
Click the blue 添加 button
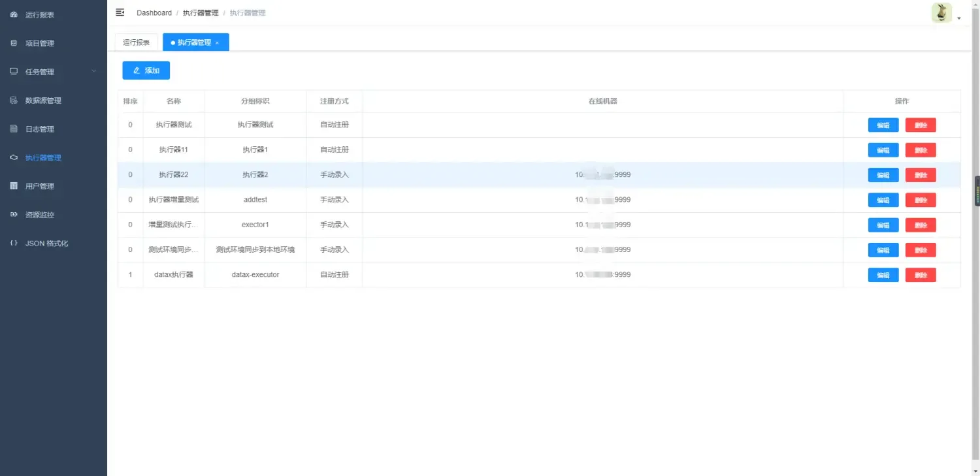coord(146,70)
